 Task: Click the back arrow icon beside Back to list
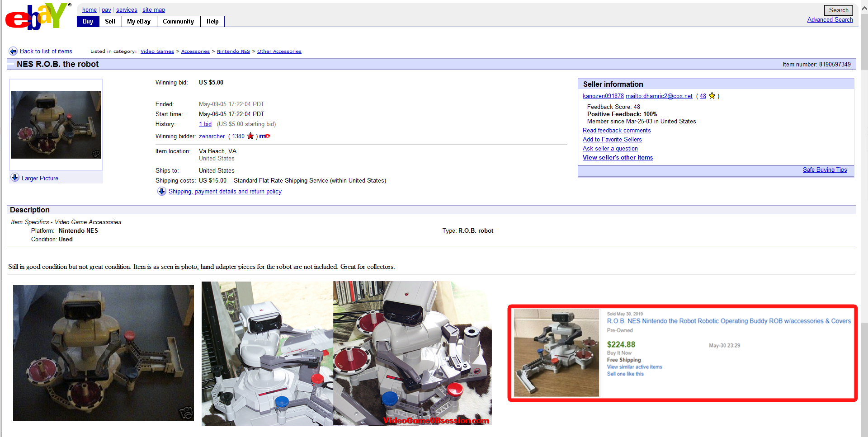coord(13,51)
